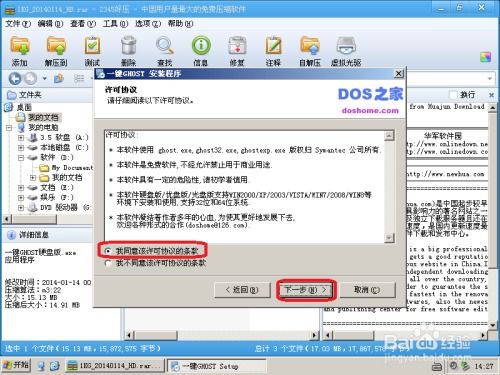Click the license text scrollbar down arrow
The height and width of the screenshot is (375, 500).
pos(389,237)
